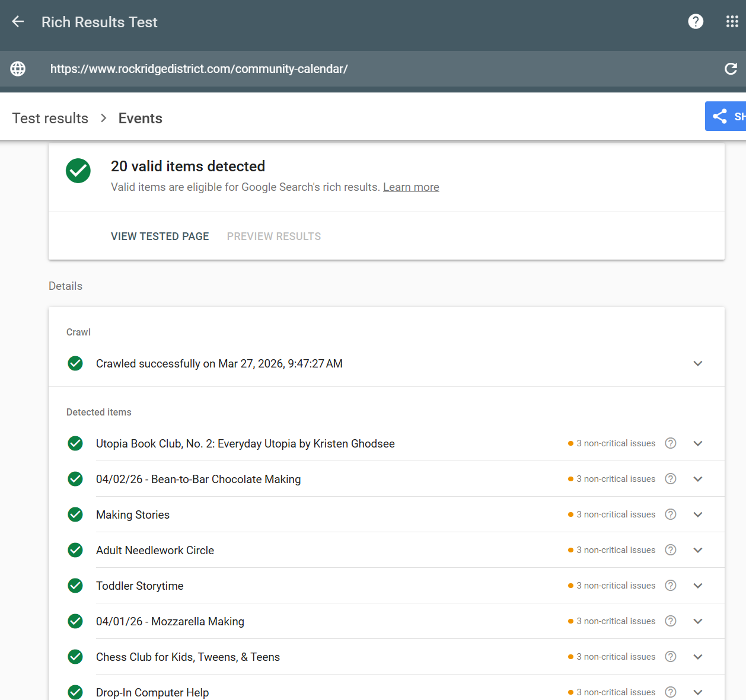Refresh the test using the reload icon
The height and width of the screenshot is (700, 746).
[x=731, y=69]
